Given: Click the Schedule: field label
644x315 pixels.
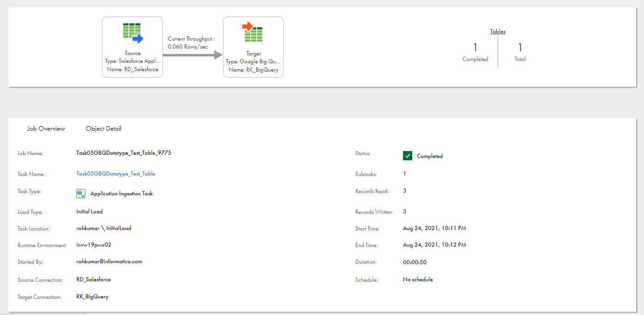Looking at the screenshot, I should pyautogui.click(x=367, y=280).
